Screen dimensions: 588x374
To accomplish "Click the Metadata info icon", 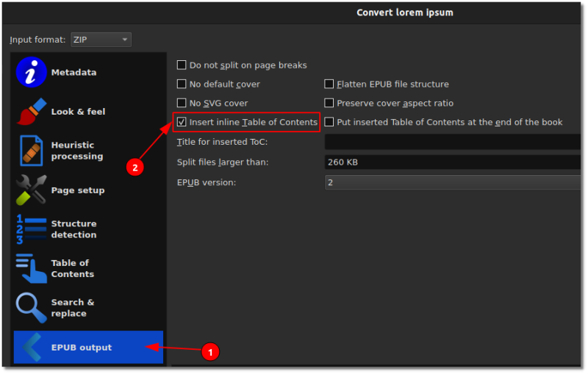I will 31,73.
